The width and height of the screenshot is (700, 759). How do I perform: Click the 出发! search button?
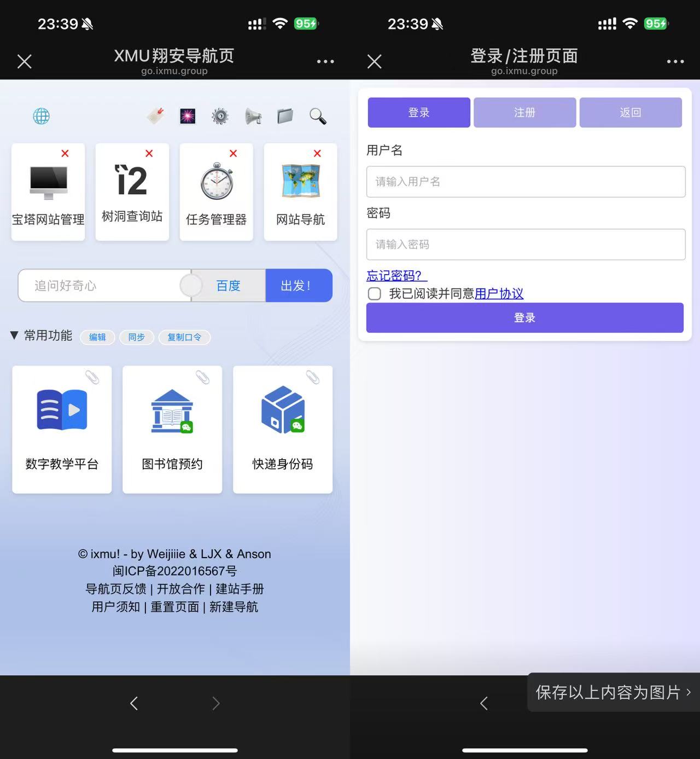click(x=299, y=285)
